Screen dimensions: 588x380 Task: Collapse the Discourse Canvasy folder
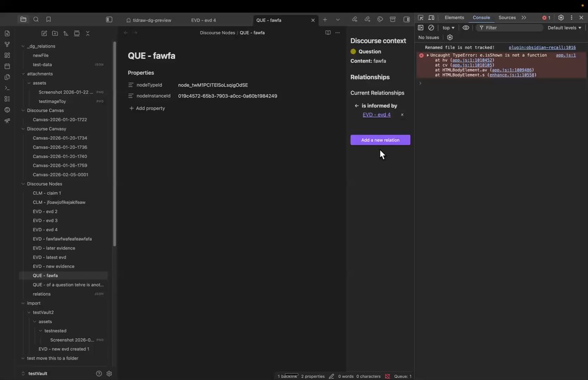click(23, 129)
